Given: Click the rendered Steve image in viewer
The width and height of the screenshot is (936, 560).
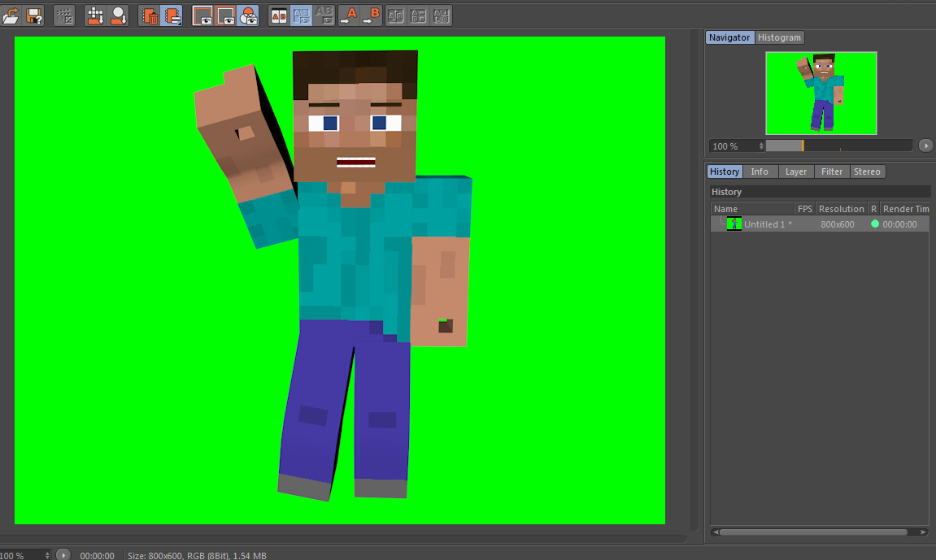Looking at the screenshot, I should [x=340, y=280].
